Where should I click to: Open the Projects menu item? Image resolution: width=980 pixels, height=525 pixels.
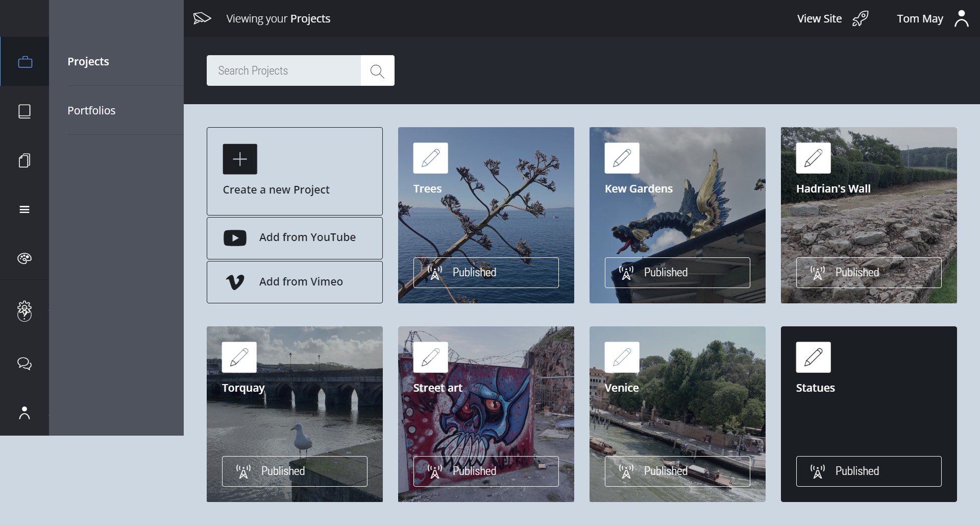point(88,61)
